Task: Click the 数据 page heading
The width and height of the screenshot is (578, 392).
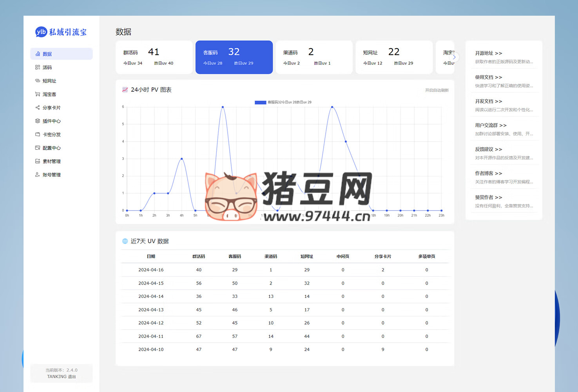Action: click(123, 32)
